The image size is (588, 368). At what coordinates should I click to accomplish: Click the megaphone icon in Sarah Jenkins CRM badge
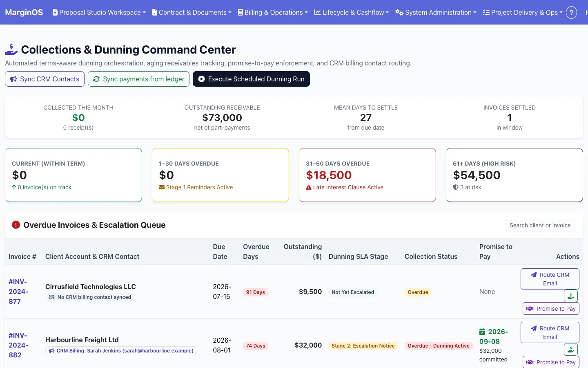click(51, 351)
